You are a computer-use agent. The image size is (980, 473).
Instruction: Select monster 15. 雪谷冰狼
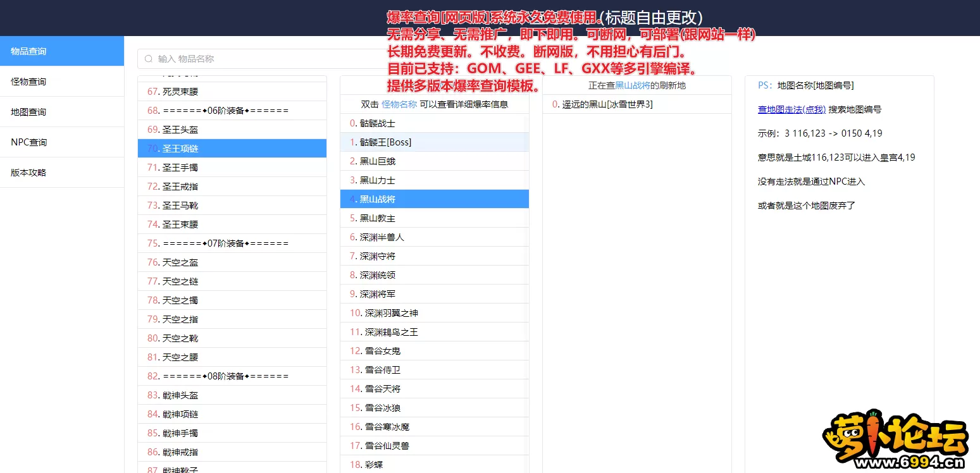[435, 408]
